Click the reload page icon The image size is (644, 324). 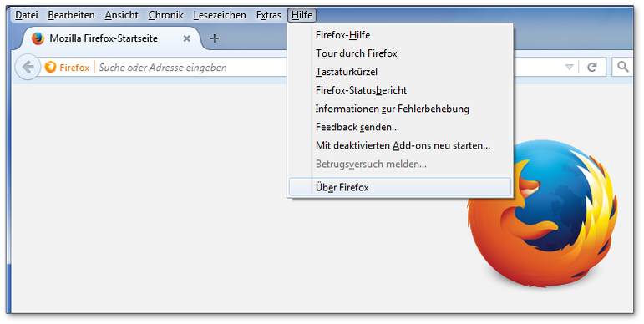click(592, 67)
